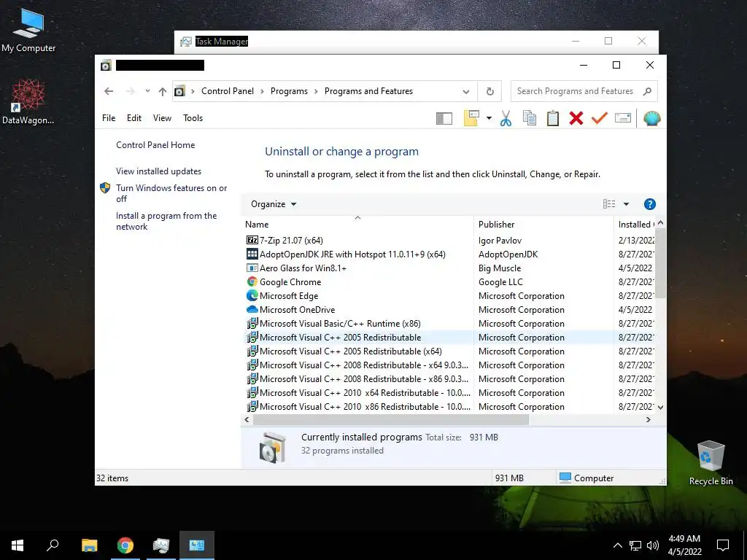The height and width of the screenshot is (560, 747).
Task: Sort by Installed On column header
Action: pos(635,225)
